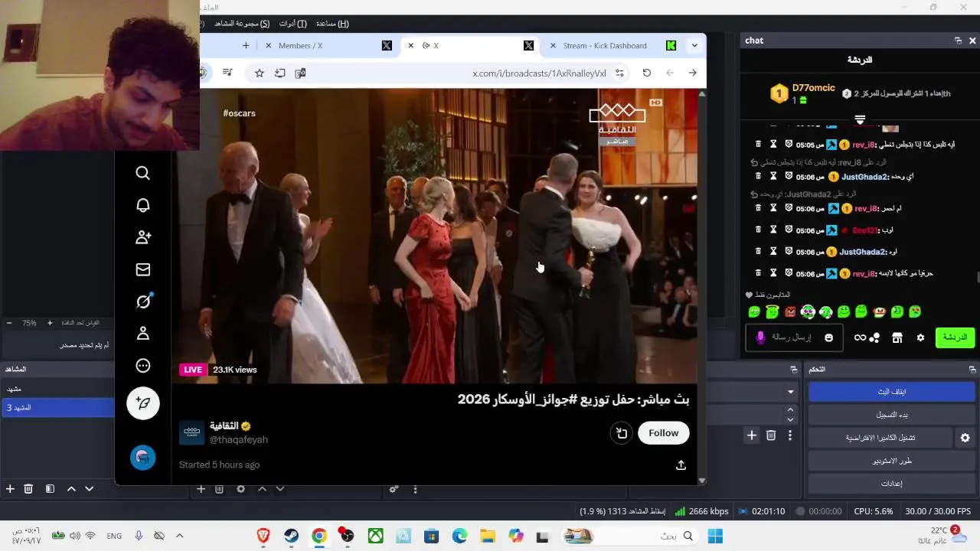The height and width of the screenshot is (551, 980).
Task: Click the transition duration stepper arrows
Action: [791, 414]
